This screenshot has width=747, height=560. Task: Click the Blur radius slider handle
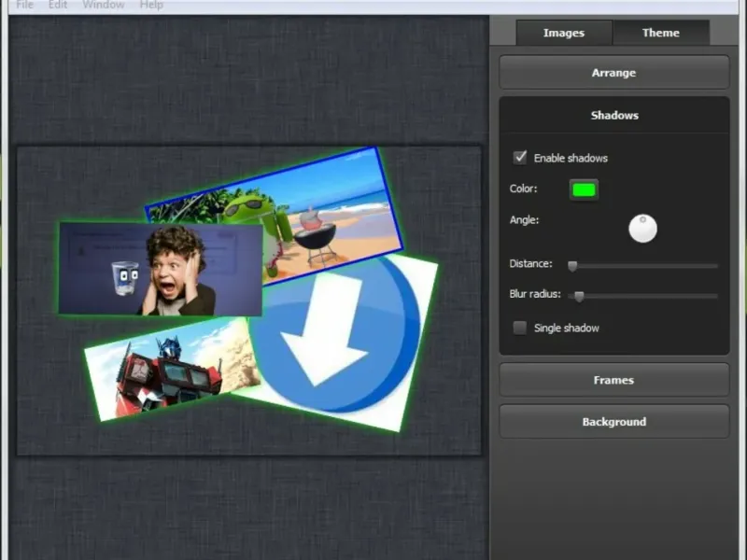tap(579, 296)
